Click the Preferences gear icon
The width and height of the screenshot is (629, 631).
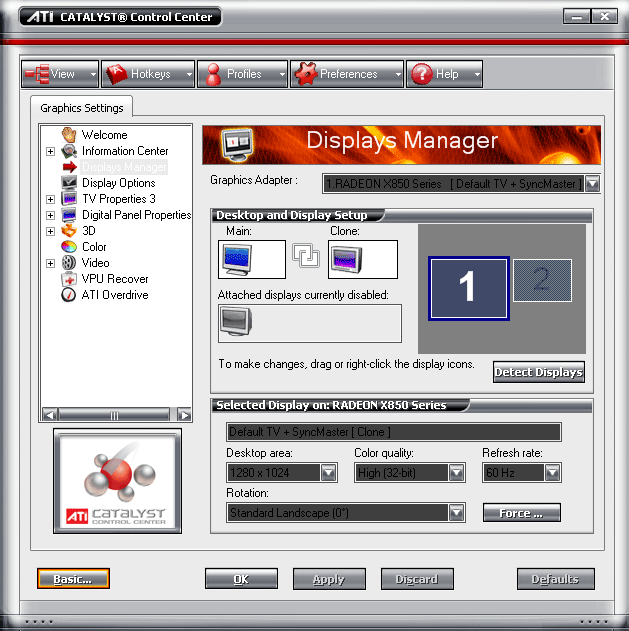tap(306, 74)
